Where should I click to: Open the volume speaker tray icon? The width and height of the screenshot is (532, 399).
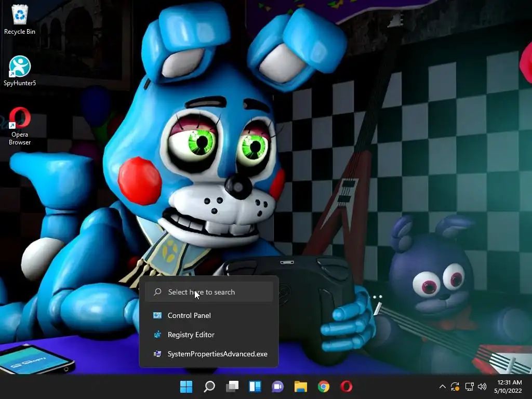tap(482, 387)
